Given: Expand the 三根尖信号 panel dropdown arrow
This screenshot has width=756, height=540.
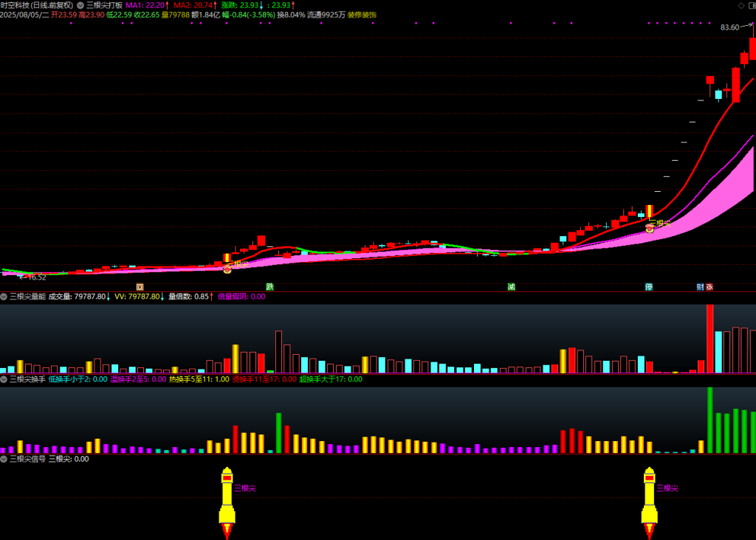Looking at the screenshot, I should 4,458.
